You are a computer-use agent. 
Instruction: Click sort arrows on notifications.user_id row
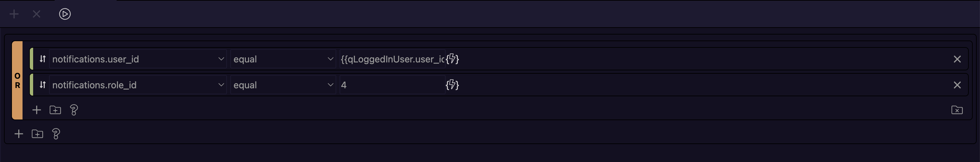(43, 59)
